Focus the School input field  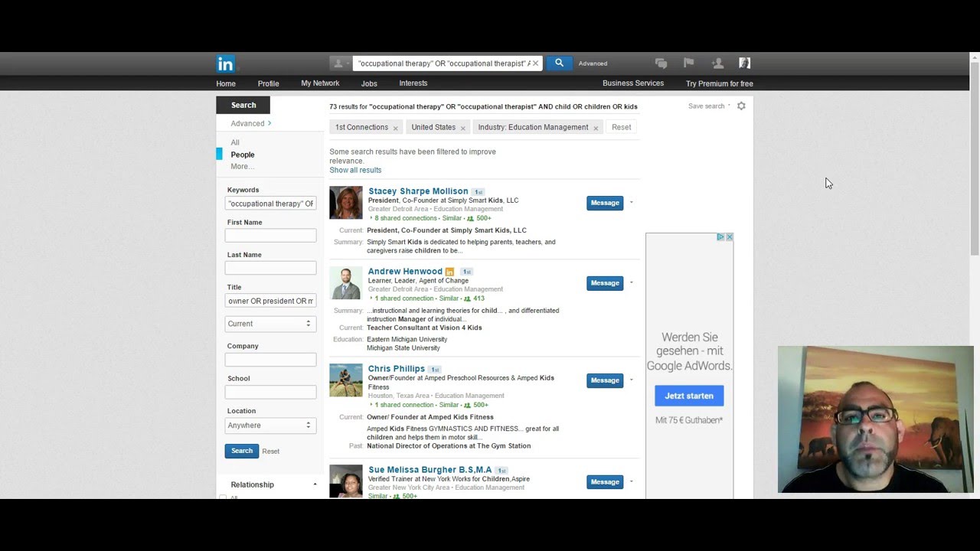point(270,392)
